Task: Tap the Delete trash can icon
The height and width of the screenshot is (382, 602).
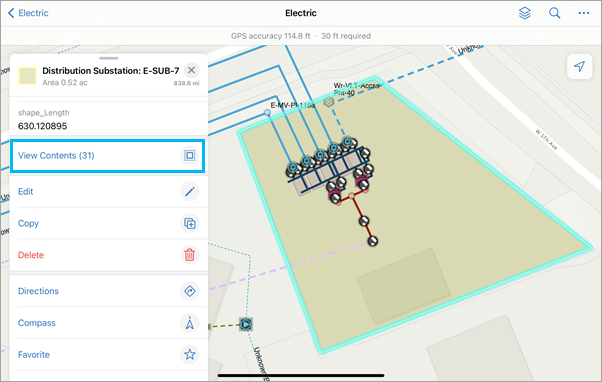Action: (x=190, y=255)
